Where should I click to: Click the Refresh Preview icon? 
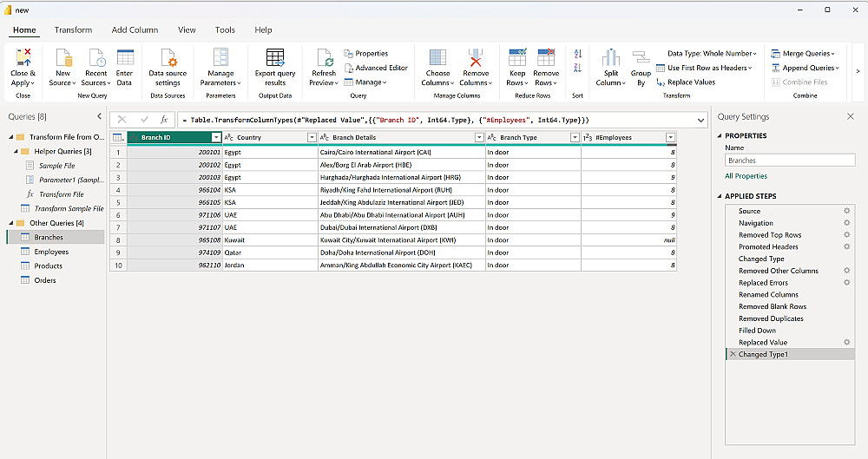pos(324,59)
